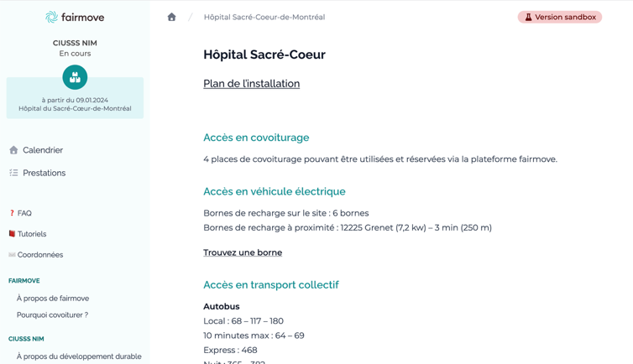Screen dimensions: 633x364
Task: Click the fairmove swirl logo icon
Action: pyautogui.click(x=51, y=17)
